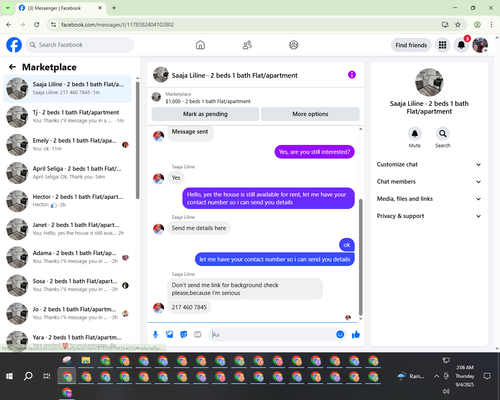500x400 pixels.
Task: Click the Search Facebook field
Action: coord(80,45)
